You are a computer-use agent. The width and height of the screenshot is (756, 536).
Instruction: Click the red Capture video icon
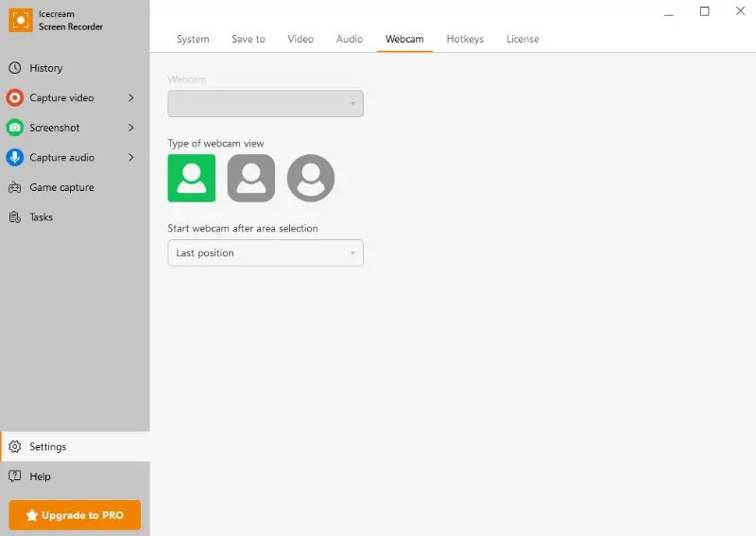(15, 98)
